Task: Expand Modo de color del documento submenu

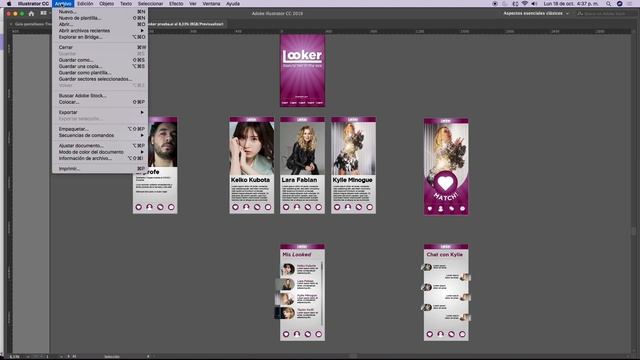Action: pyautogui.click(x=100, y=152)
